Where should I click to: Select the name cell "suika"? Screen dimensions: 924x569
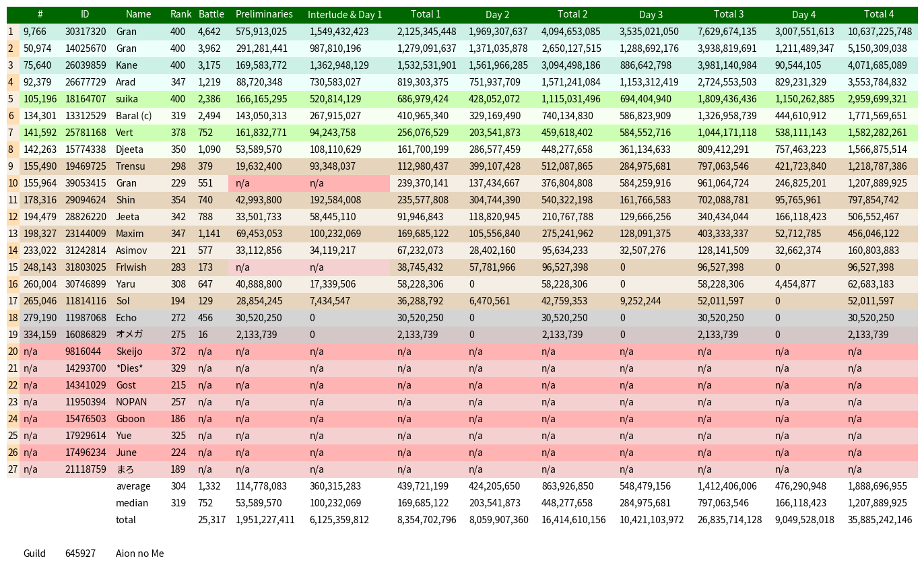[127, 99]
